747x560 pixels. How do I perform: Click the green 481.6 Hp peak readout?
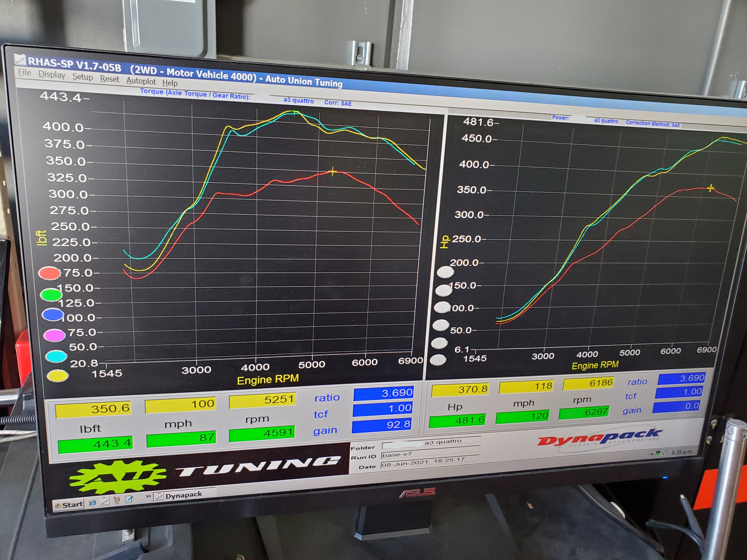point(457,421)
